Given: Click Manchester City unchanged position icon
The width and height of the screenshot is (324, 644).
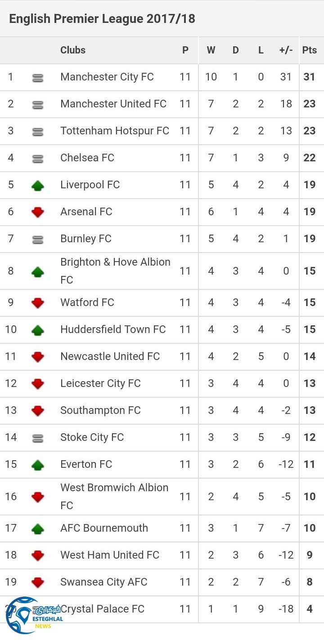Looking at the screenshot, I should [38, 78].
